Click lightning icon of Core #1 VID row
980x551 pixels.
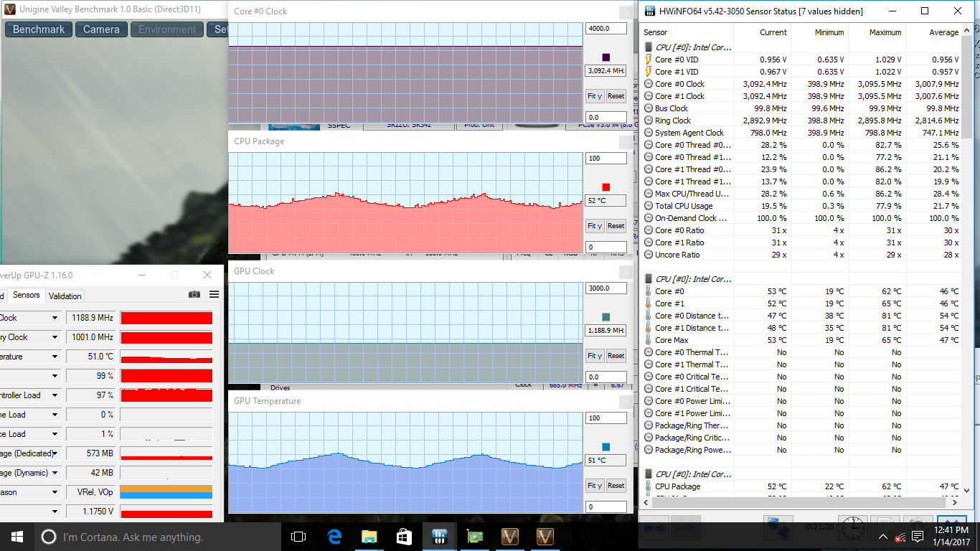[649, 72]
